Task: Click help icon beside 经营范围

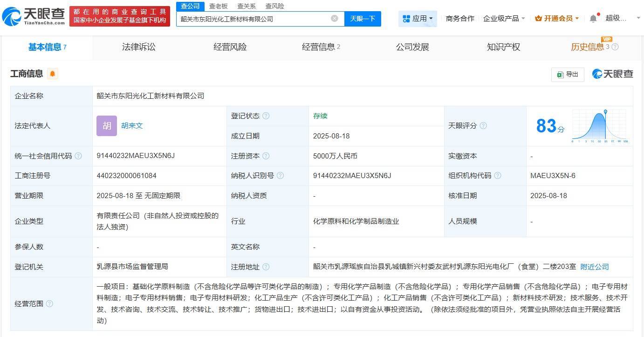Action: 49,304
